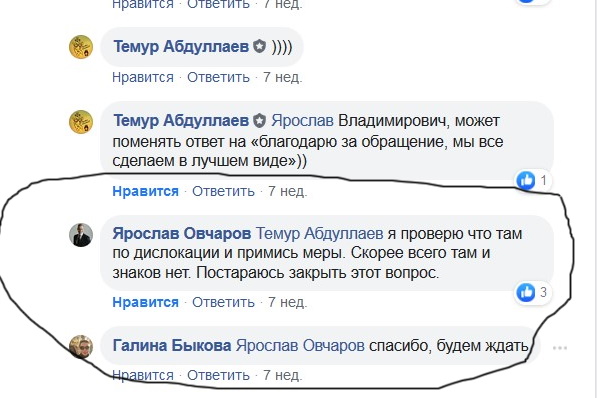Reply to Ярослав Овчаров's comment
The height and width of the screenshot is (398, 597).
[x=223, y=302]
